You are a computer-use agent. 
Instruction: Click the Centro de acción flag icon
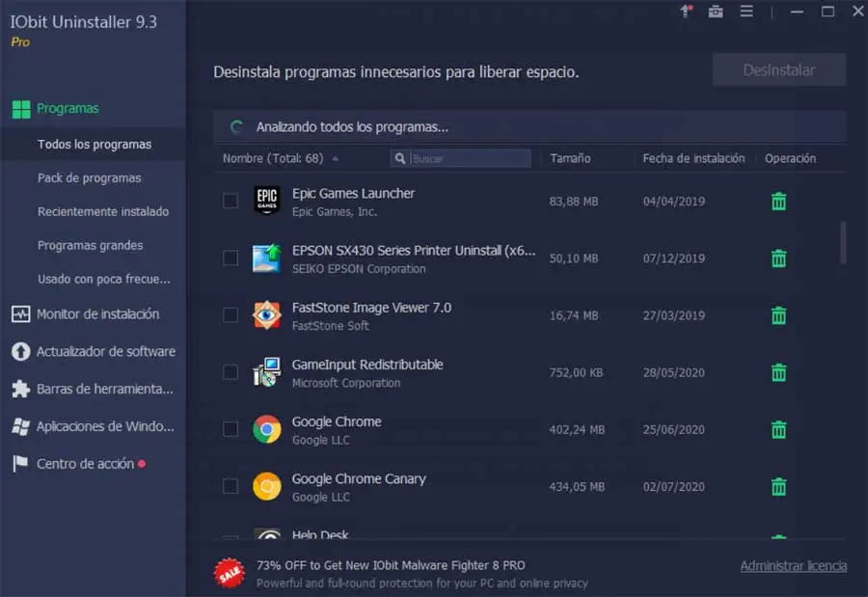[20, 464]
